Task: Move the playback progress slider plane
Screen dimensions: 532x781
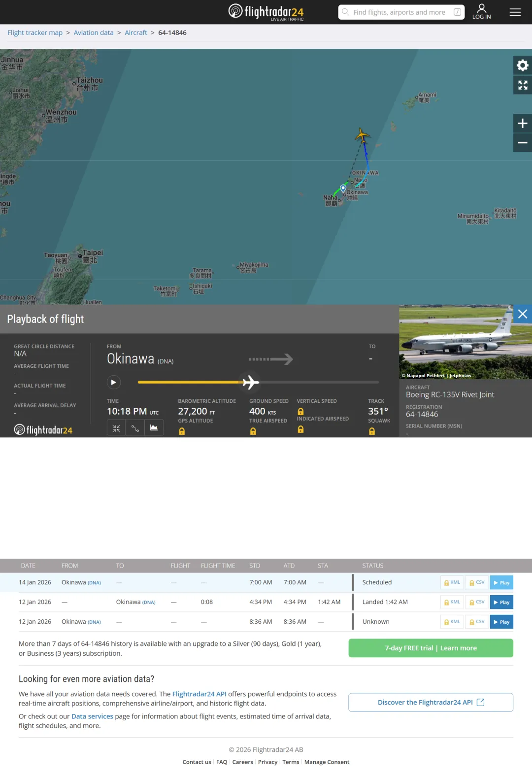Action: coord(250,382)
